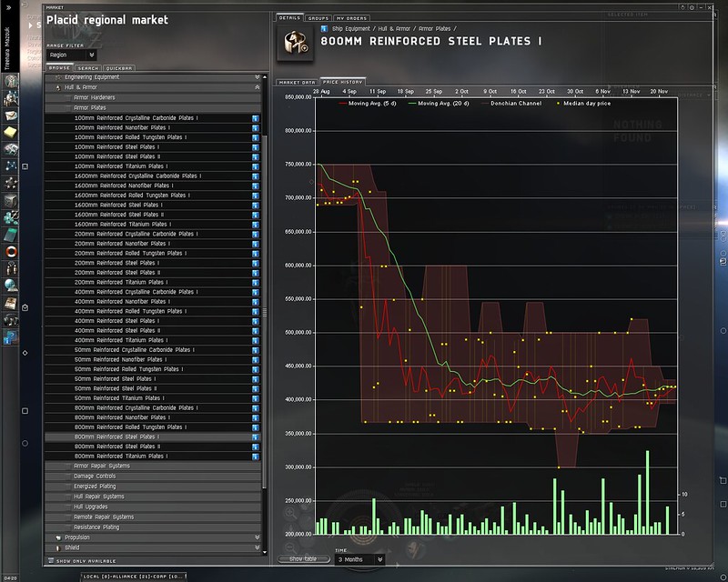The height and width of the screenshot is (582, 728).
Task: Expand the Armor Hardeners group
Action: pos(153,97)
